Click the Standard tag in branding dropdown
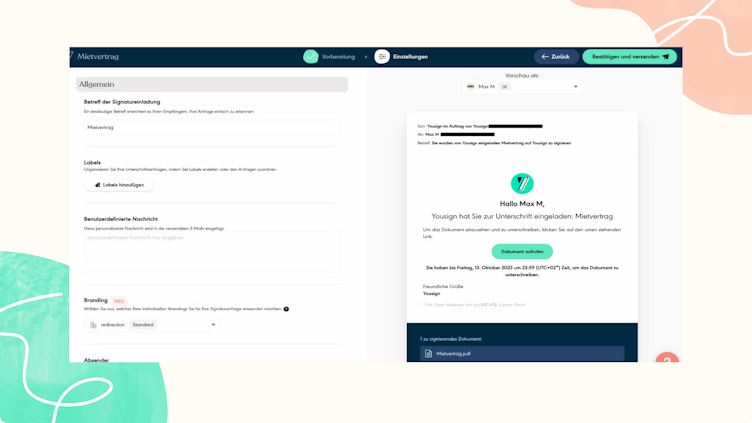This screenshot has height=423, width=752. 143,325
